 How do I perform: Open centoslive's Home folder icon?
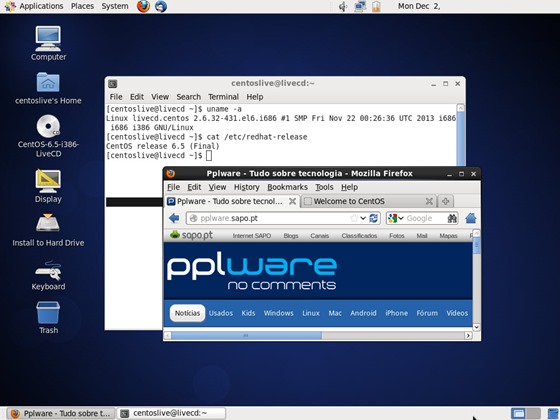click(x=48, y=82)
